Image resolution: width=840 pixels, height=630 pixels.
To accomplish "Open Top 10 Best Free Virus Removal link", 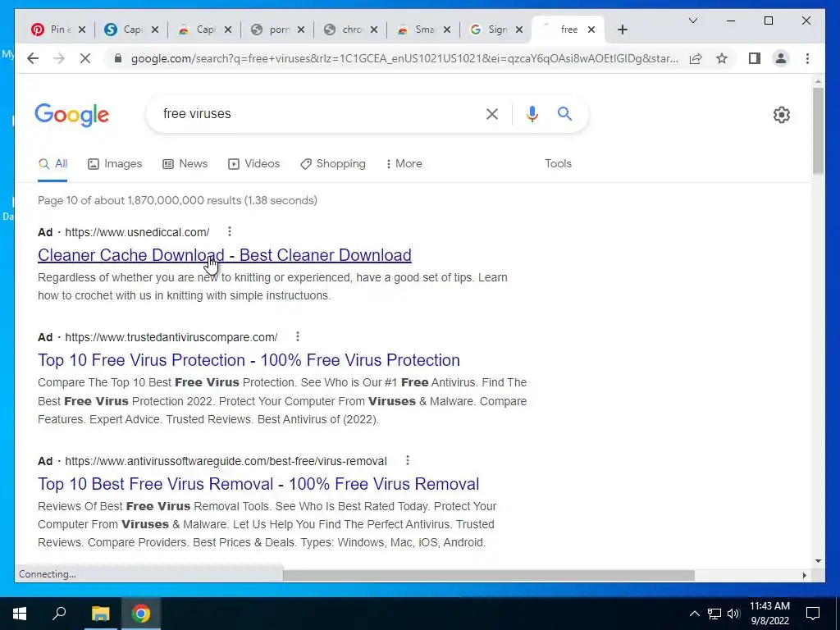I will 258,484.
